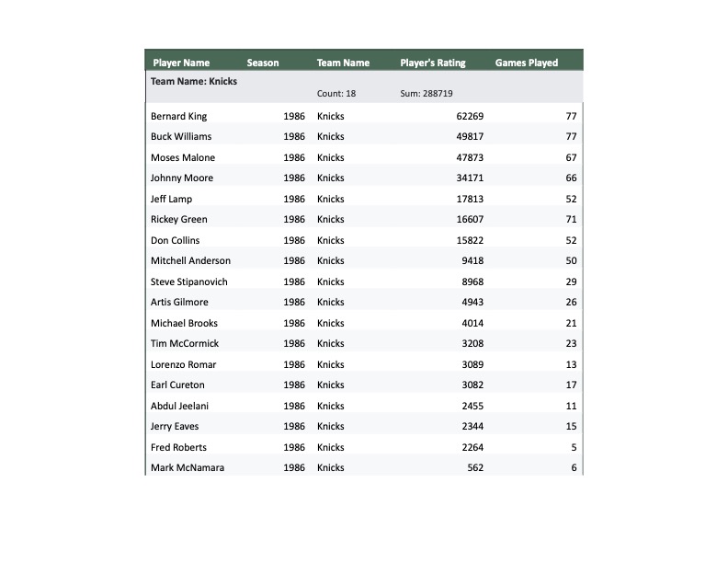The height and width of the screenshot is (563, 728).
Task: Select the Jeff Lamp name cell
Action: pos(172,199)
